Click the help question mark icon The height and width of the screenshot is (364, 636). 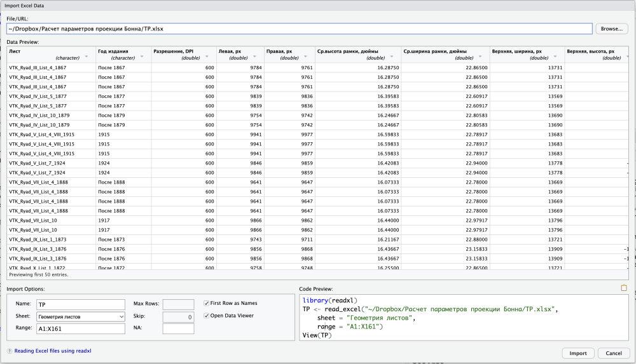10,351
